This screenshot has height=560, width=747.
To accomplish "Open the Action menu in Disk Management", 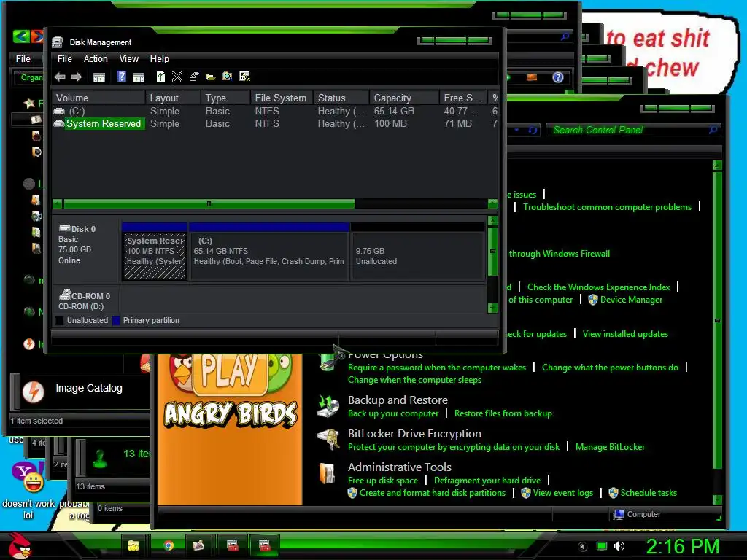I will pyautogui.click(x=96, y=59).
